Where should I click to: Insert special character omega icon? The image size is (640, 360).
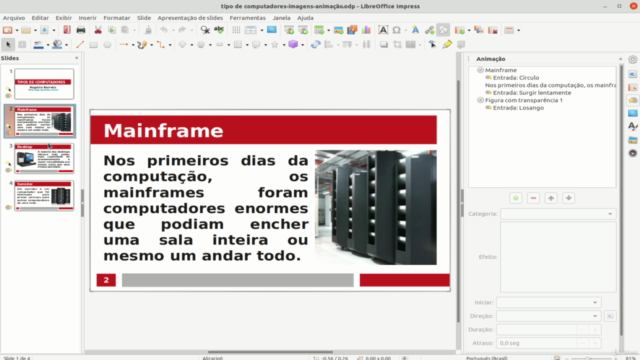[x=396, y=30]
